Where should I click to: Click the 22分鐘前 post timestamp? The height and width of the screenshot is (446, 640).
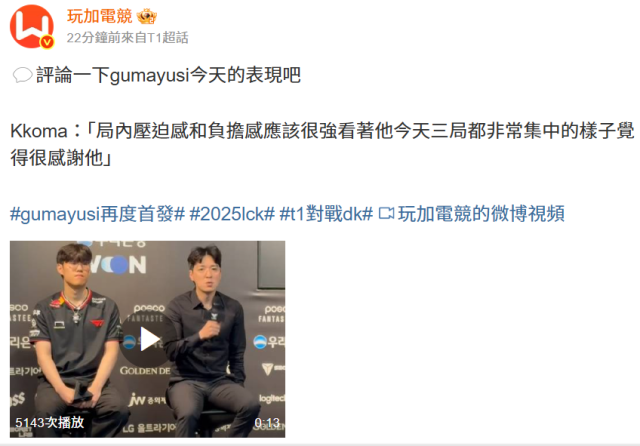(x=86, y=38)
